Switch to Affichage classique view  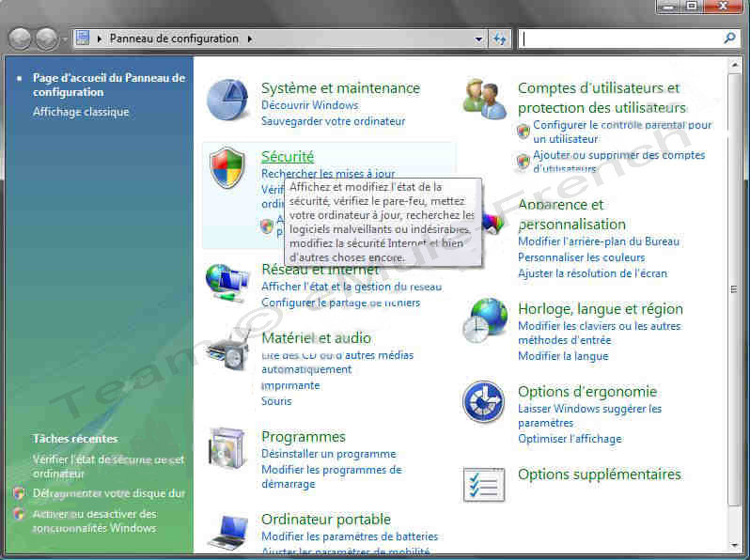(81, 112)
